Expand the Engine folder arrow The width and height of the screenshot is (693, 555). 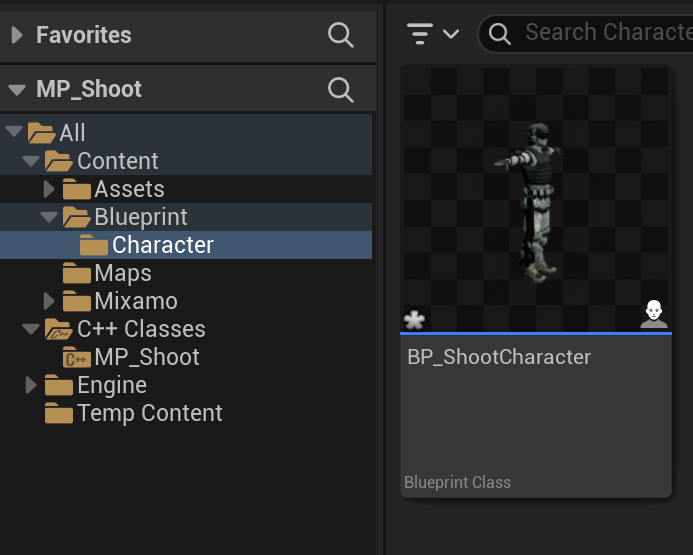[32, 385]
